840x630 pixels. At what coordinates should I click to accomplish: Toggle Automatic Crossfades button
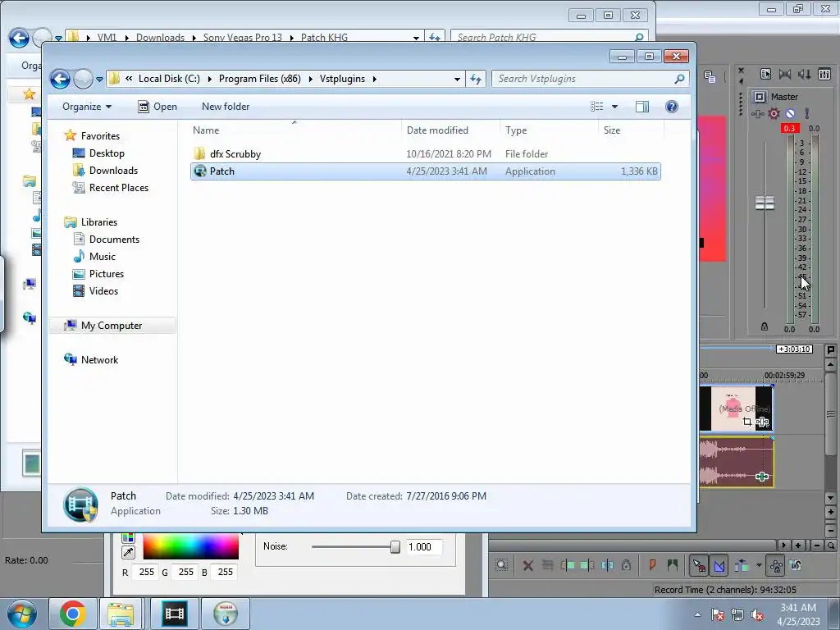point(719,565)
